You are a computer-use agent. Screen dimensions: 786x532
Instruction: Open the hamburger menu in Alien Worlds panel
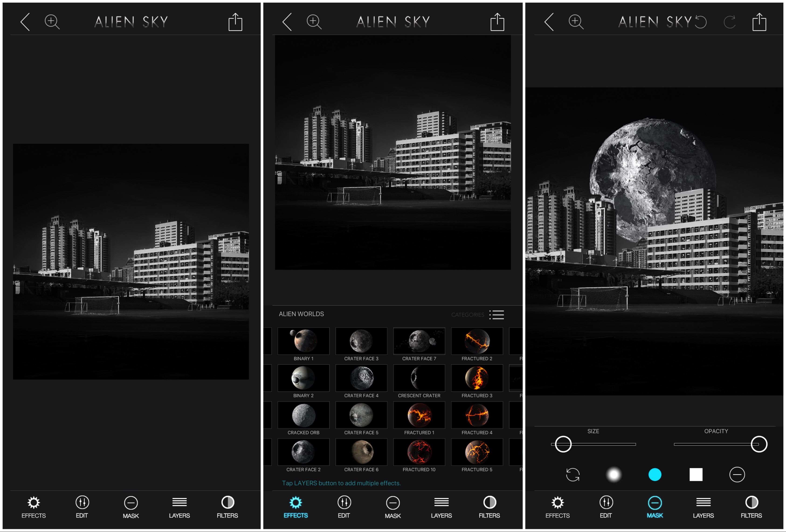pyautogui.click(x=498, y=315)
